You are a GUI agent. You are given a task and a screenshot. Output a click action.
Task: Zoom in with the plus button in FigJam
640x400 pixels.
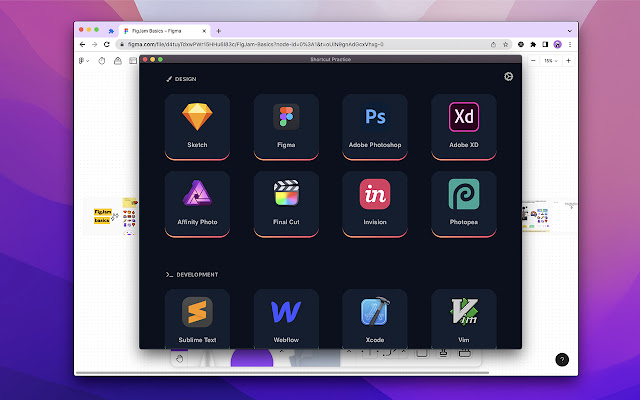click(568, 61)
